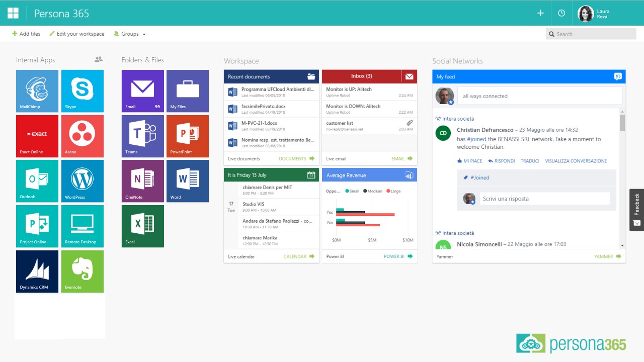Launch the Remote Desktop tile

click(83, 226)
